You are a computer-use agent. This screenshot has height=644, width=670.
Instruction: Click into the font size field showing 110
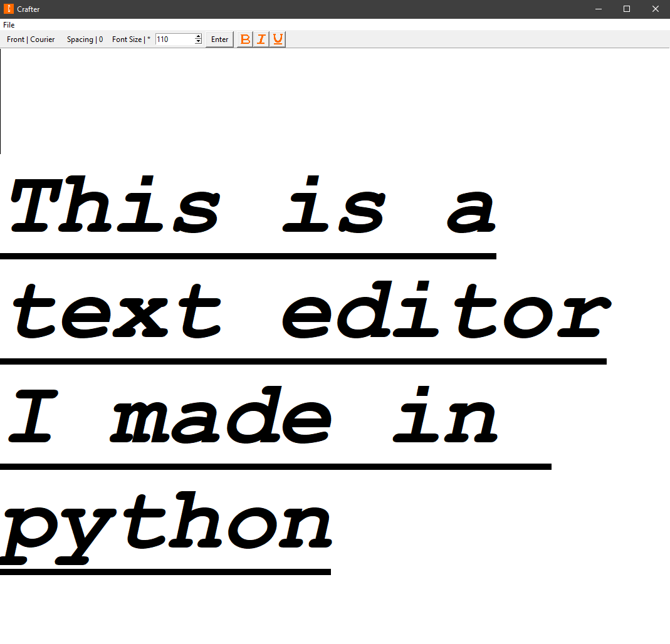[175, 39]
